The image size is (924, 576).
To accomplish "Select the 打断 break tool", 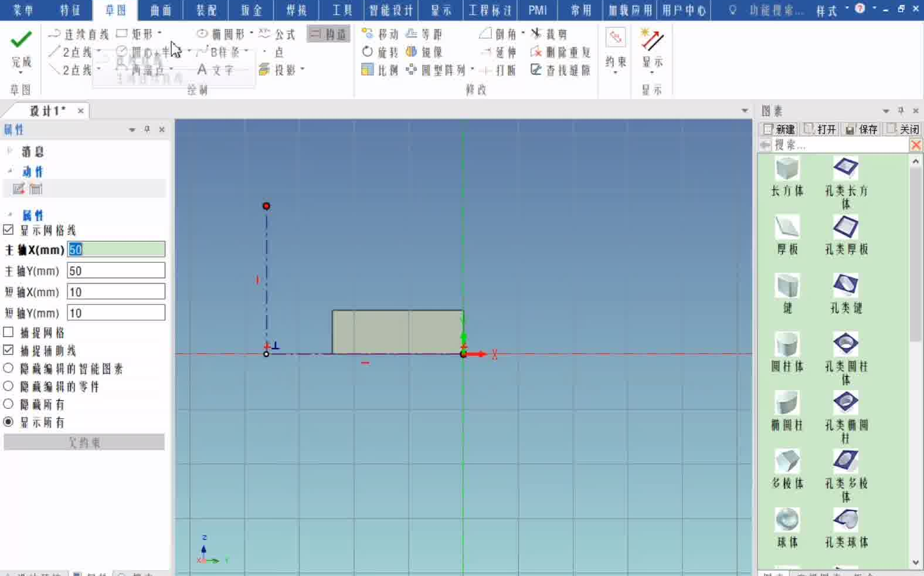I will tap(498, 70).
